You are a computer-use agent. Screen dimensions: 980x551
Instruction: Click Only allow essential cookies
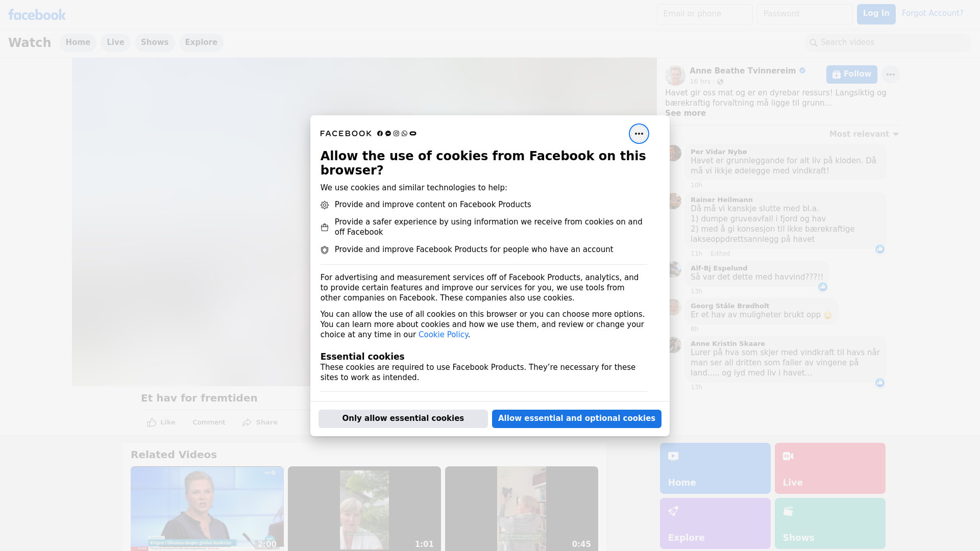403,418
